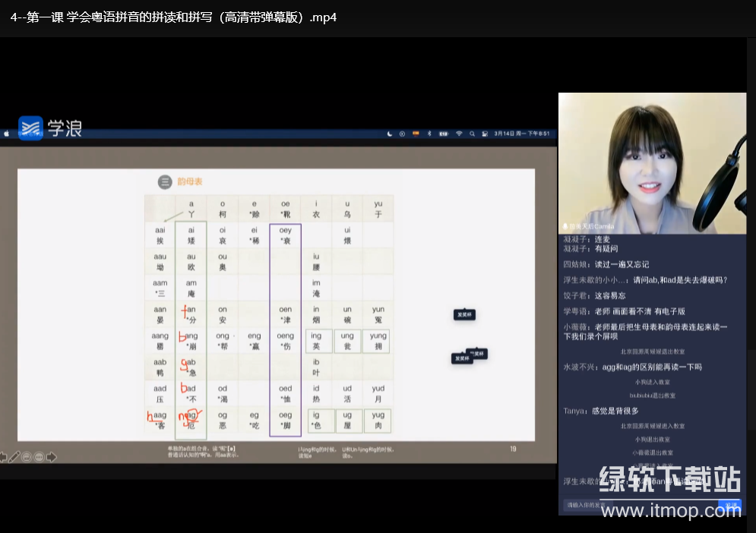The height and width of the screenshot is (533, 756).
Task: Click the 'oey' cell in vowel table
Action: point(286,235)
